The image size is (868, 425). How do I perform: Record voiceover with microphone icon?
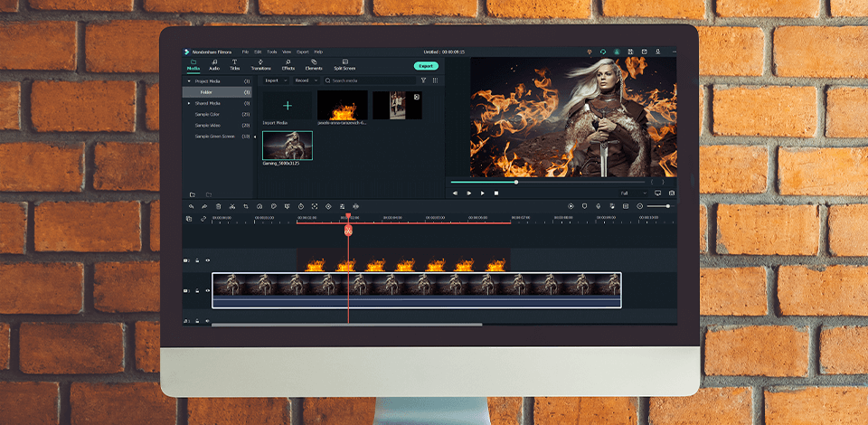[599, 206]
